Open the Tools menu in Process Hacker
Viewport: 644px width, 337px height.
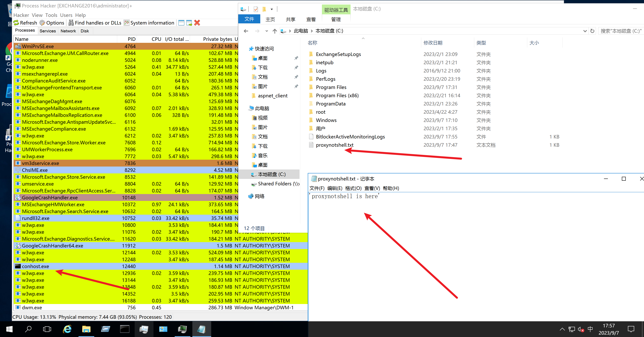point(51,15)
